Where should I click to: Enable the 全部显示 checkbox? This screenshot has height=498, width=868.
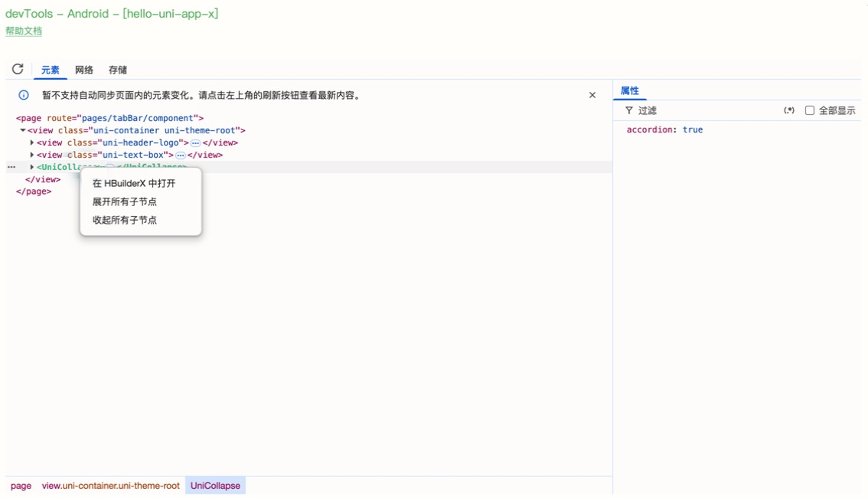pyautogui.click(x=809, y=110)
